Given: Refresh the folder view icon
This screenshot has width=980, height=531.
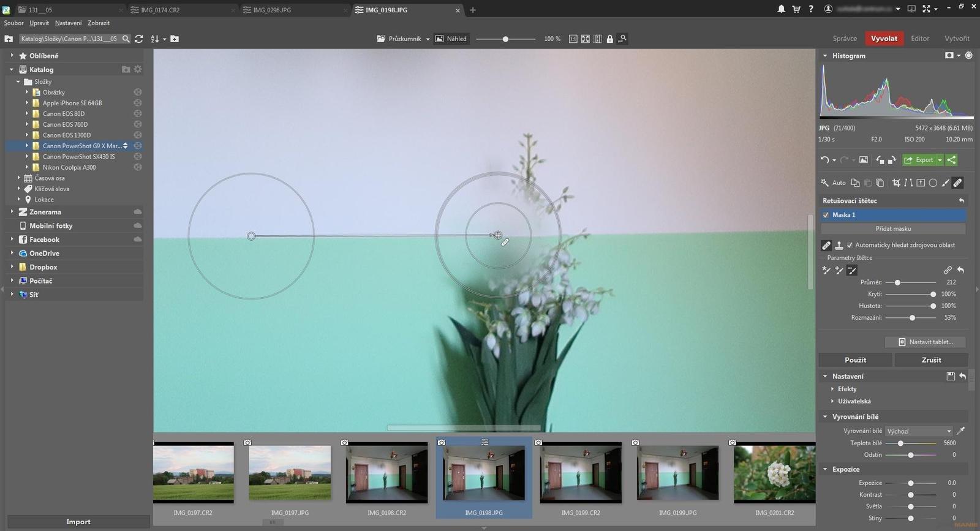Looking at the screenshot, I should [139, 39].
